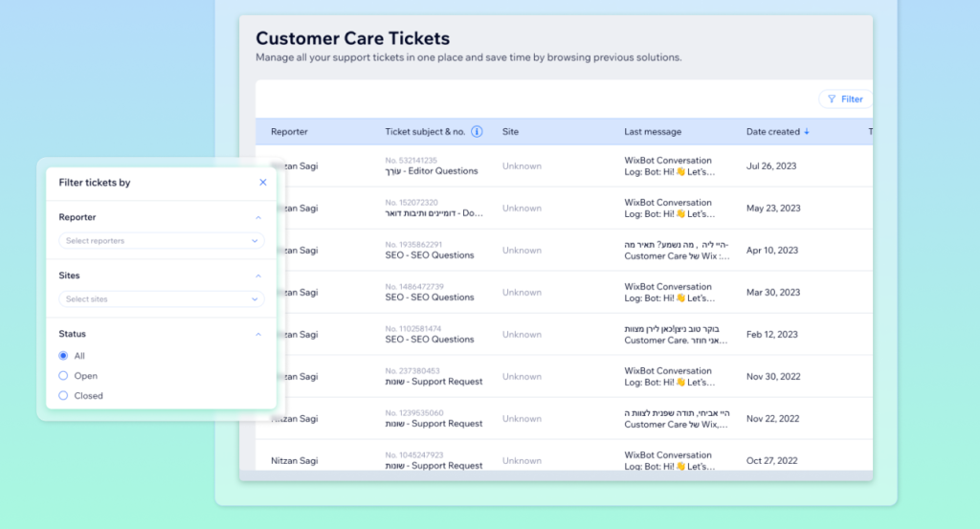980x529 pixels.
Task: Click the Site column header
Action: [x=510, y=132]
